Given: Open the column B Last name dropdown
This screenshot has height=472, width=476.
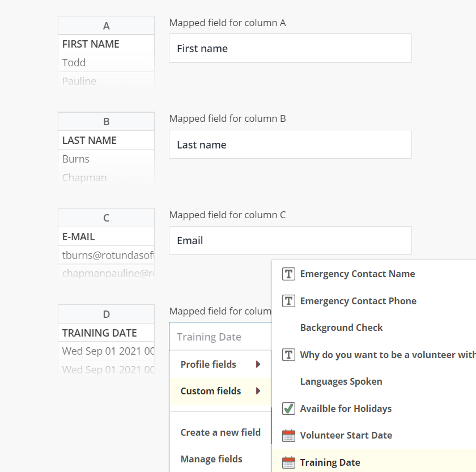Looking at the screenshot, I should 290,144.
